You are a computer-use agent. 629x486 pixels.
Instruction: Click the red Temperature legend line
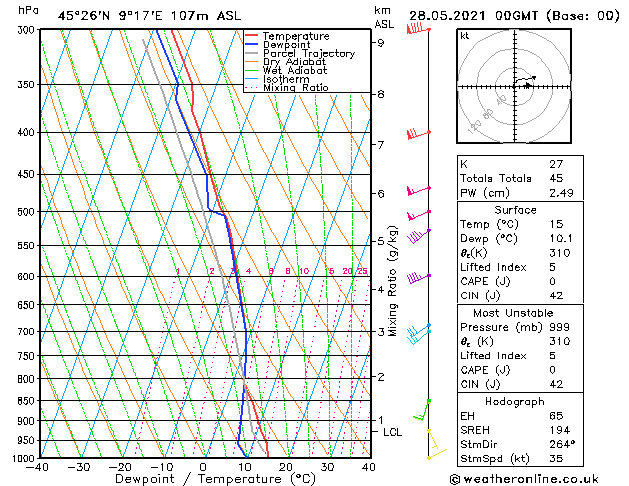tap(252, 36)
